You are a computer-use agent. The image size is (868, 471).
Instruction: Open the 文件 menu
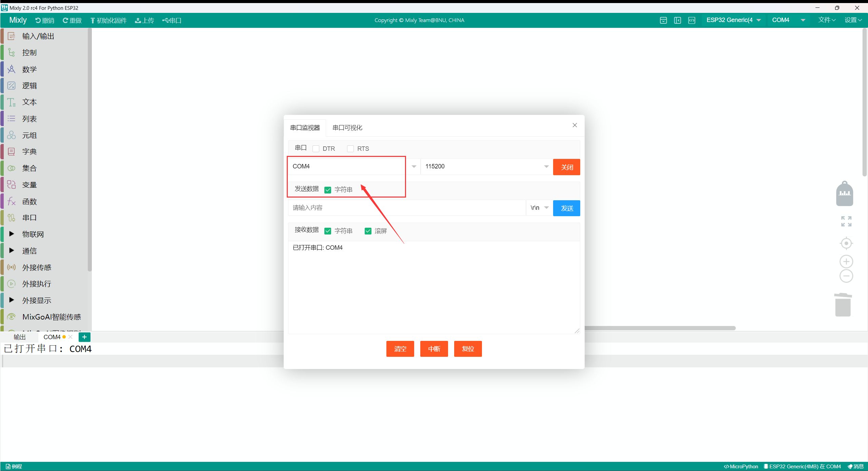point(826,20)
